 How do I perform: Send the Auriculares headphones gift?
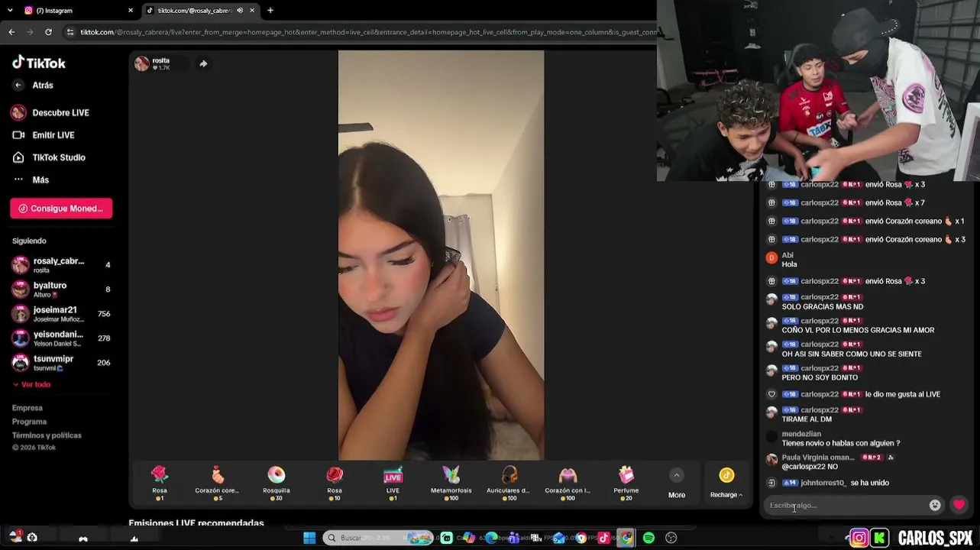coord(509,484)
